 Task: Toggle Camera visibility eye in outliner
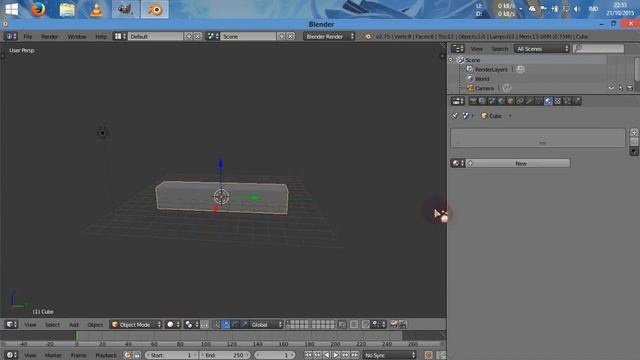[611, 88]
